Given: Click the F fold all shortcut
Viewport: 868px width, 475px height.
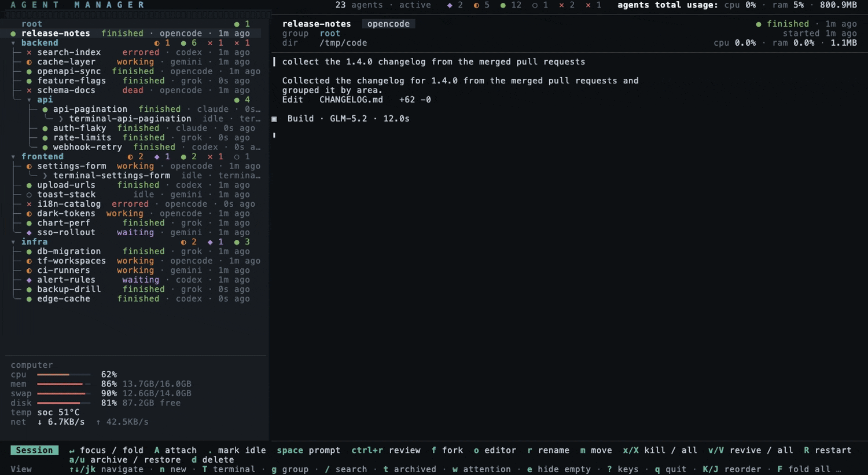Looking at the screenshot, I should coord(804,469).
